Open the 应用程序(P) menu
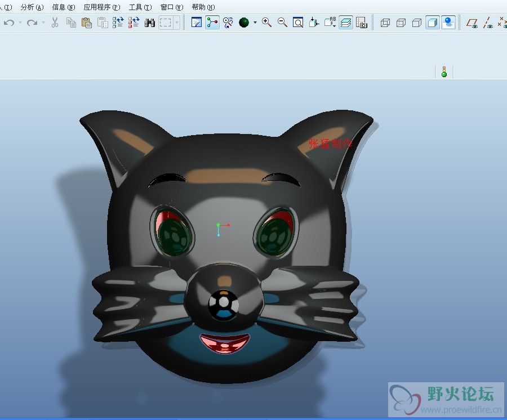 [x=102, y=7]
